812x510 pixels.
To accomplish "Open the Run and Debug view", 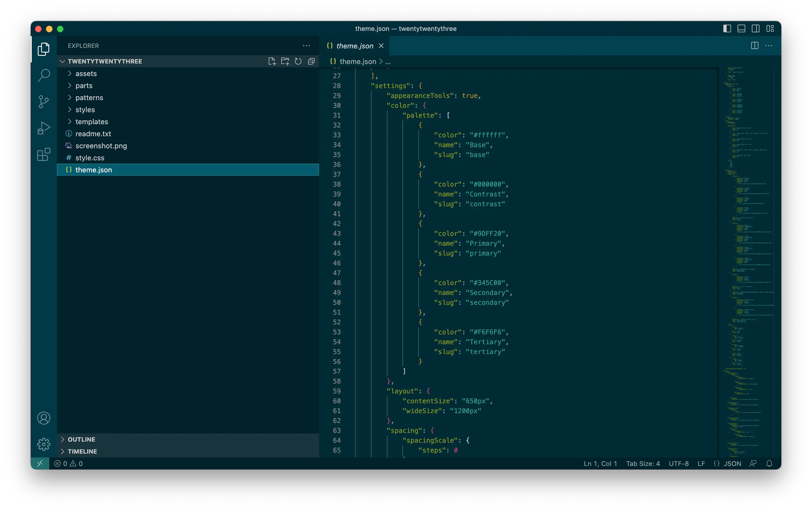I will [43, 128].
